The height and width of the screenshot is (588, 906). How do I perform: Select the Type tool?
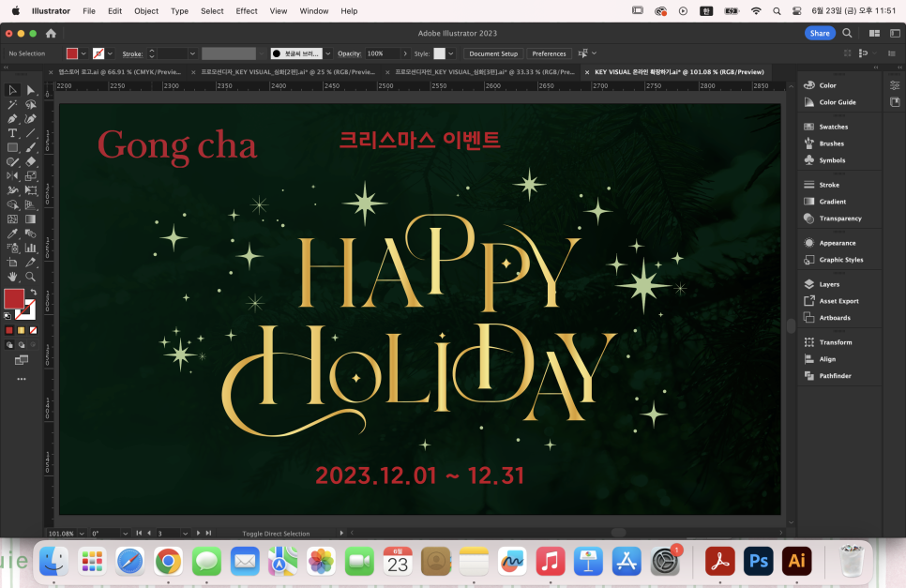click(x=12, y=133)
